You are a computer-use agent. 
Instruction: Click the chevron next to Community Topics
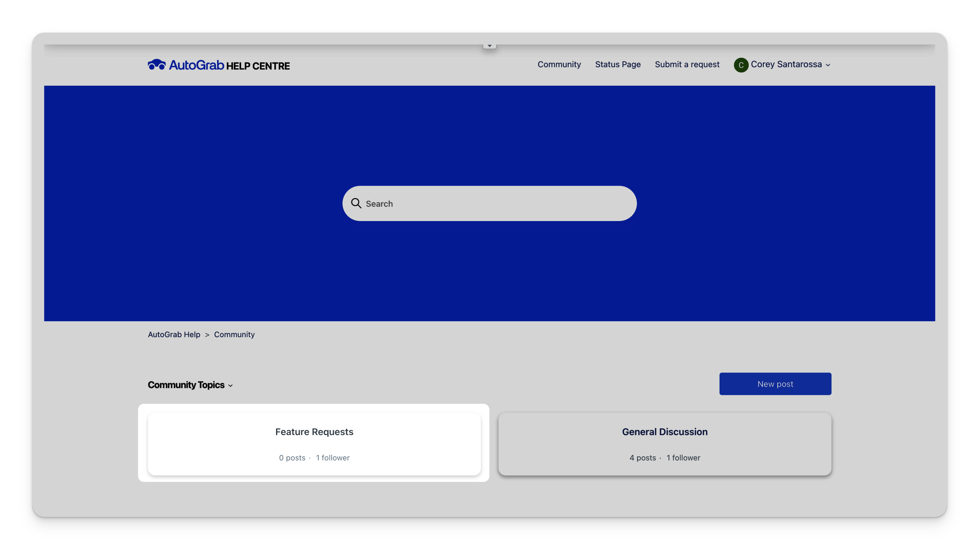coord(230,386)
